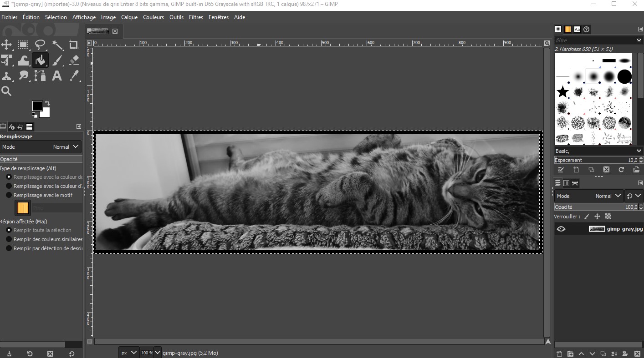Toggle visibility of gimp-gray.jpg layer

[561, 229]
